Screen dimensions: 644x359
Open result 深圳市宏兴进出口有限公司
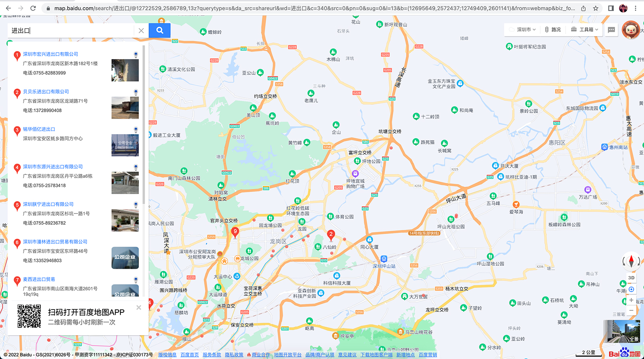[50, 54]
